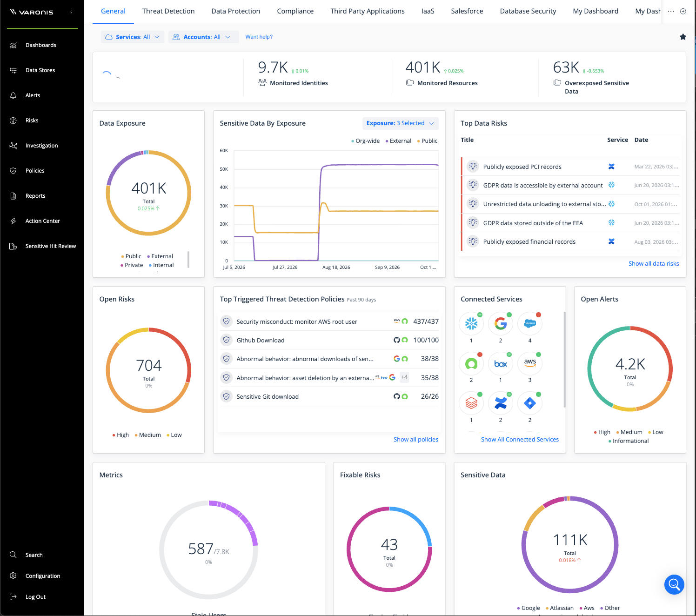This screenshot has width=696, height=616.
Task: Click the Action Center lightning icon
Action: coord(13,221)
